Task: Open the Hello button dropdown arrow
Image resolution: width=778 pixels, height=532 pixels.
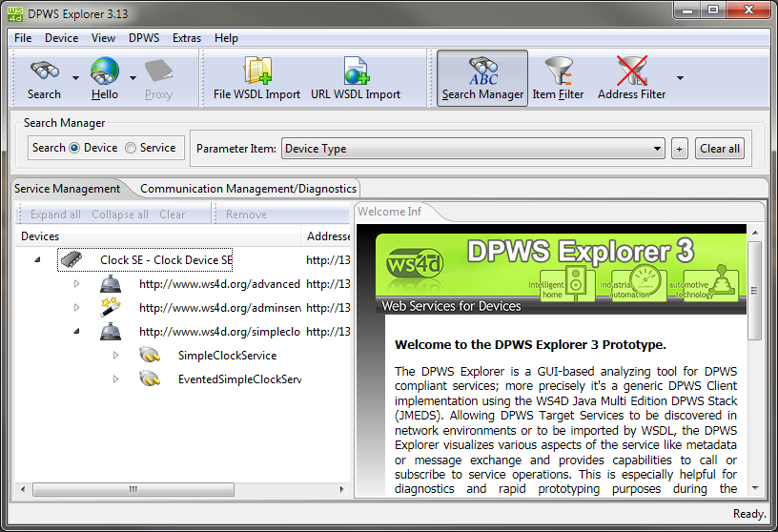Action: click(133, 78)
